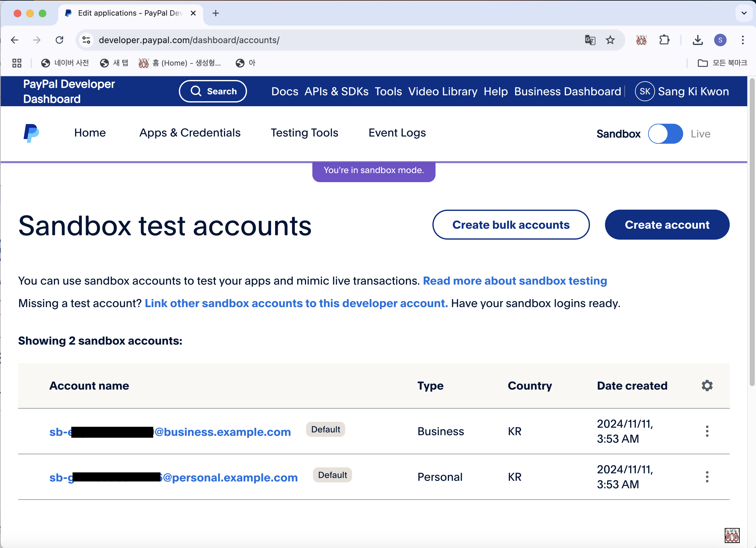Go to the Home tab
756x548 pixels.
[90, 132]
